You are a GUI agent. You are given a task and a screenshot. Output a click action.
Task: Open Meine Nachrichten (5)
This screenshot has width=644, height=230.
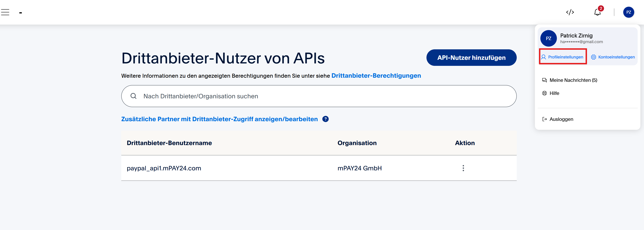(x=573, y=80)
